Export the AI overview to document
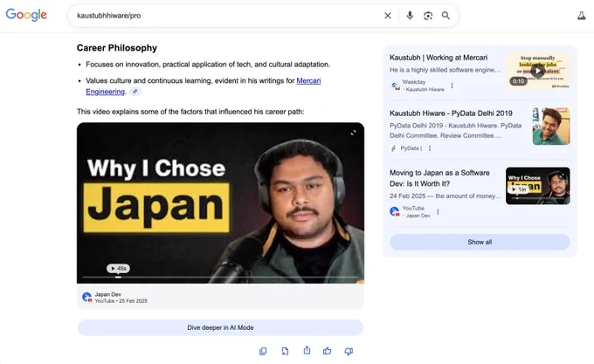594x364 pixels. click(x=285, y=351)
